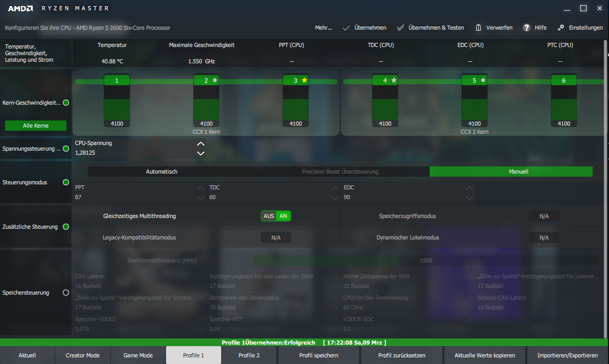The height and width of the screenshot is (364, 609).
Task: Click the grey star on core 4
Action: pyautogui.click(x=394, y=80)
